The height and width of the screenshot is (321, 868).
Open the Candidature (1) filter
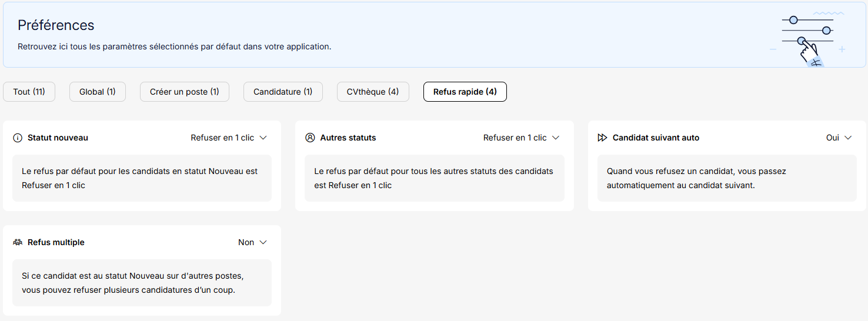283,92
